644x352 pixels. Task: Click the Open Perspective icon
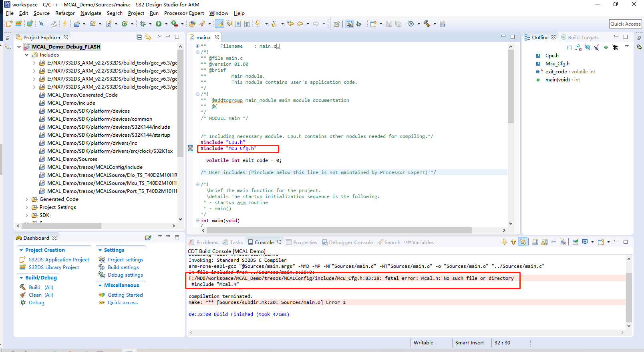tap(336, 24)
